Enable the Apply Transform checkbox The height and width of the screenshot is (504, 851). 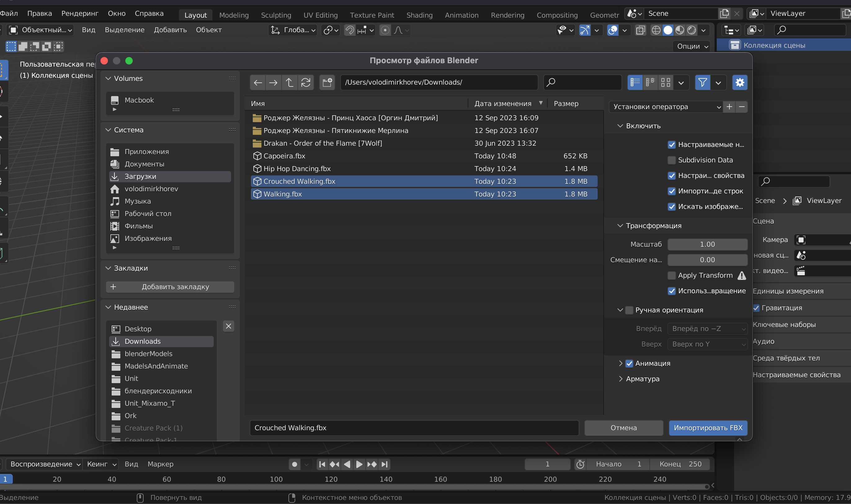click(x=671, y=276)
